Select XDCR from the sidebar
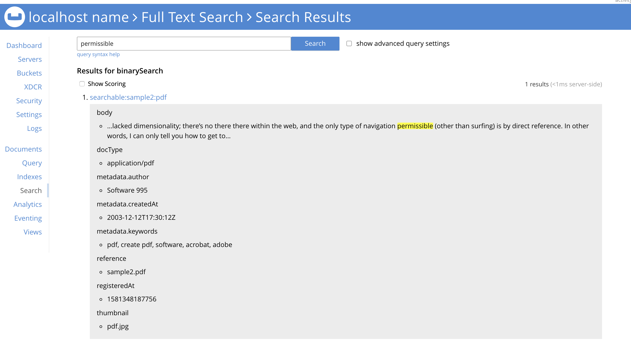The image size is (631, 364). point(33,87)
